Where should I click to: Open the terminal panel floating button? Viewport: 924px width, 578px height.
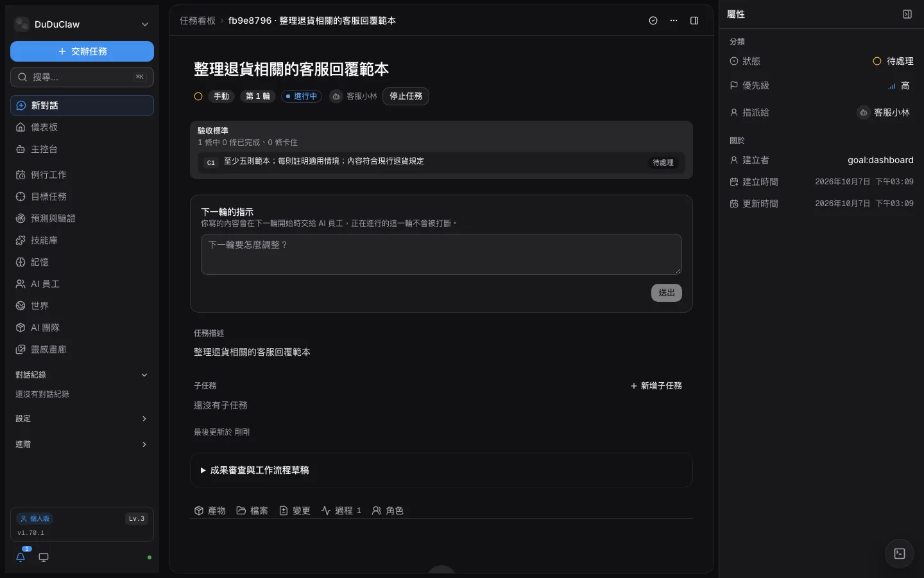pyautogui.click(x=900, y=554)
